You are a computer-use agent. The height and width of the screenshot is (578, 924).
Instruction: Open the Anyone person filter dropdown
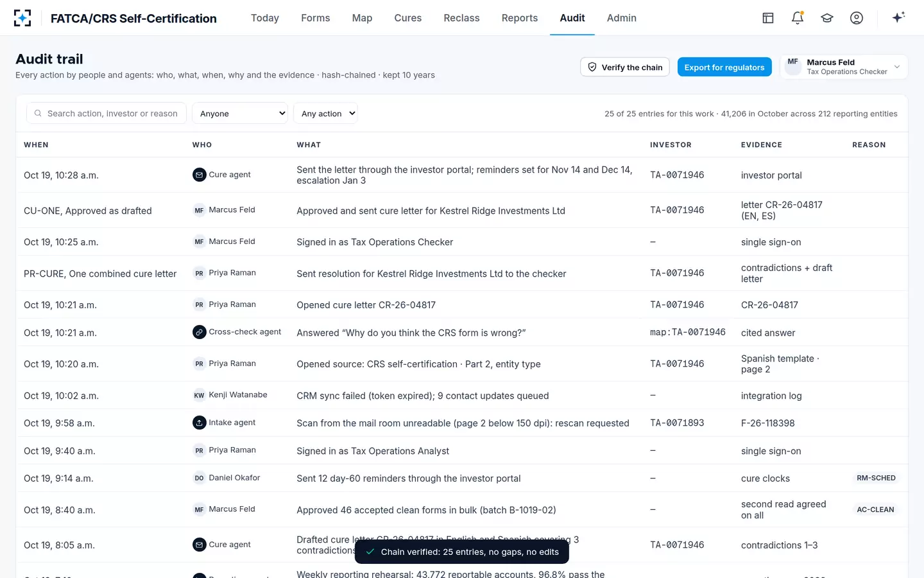click(x=240, y=113)
